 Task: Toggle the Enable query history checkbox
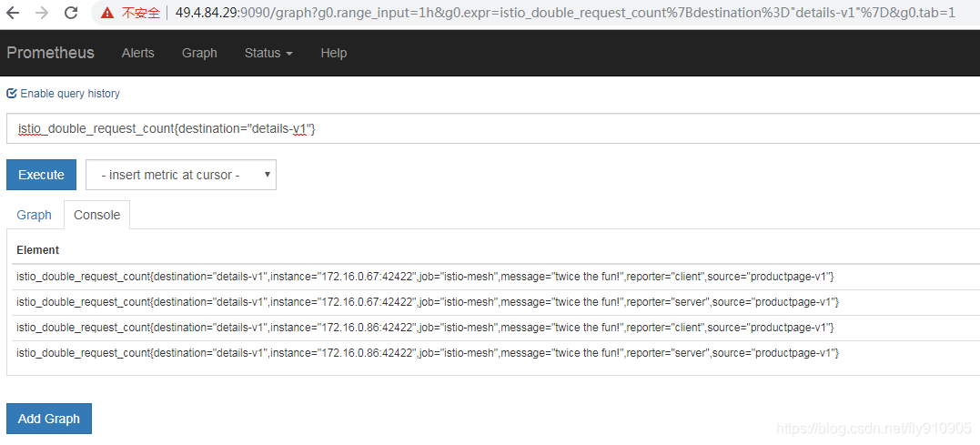[12, 94]
